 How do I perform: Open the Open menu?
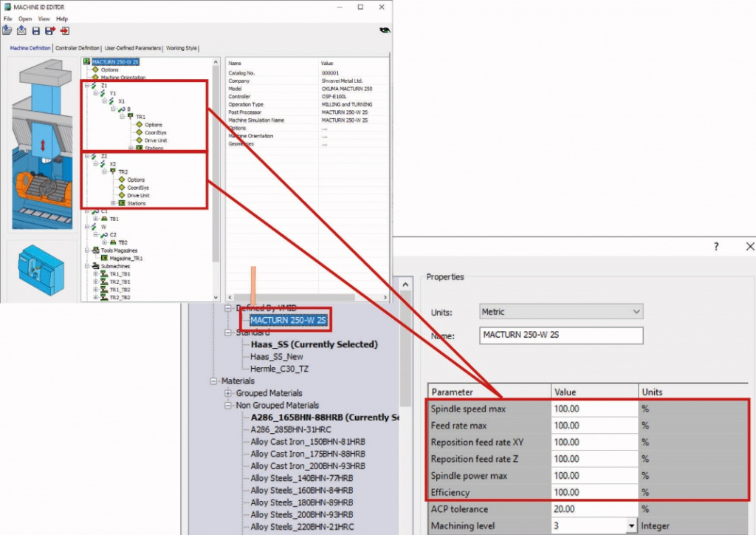click(x=25, y=18)
